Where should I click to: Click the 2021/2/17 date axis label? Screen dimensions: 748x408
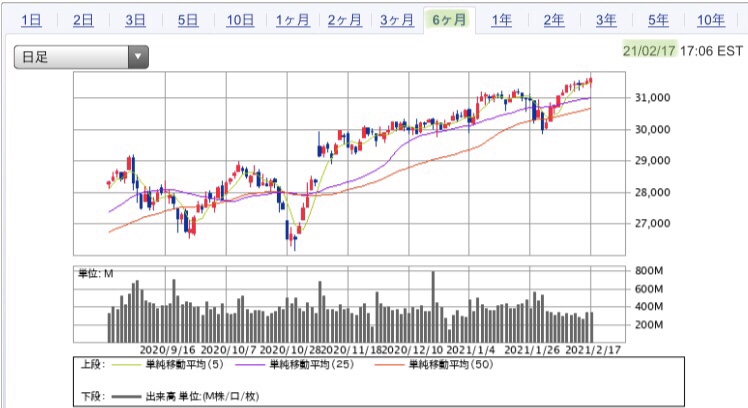[x=593, y=350]
